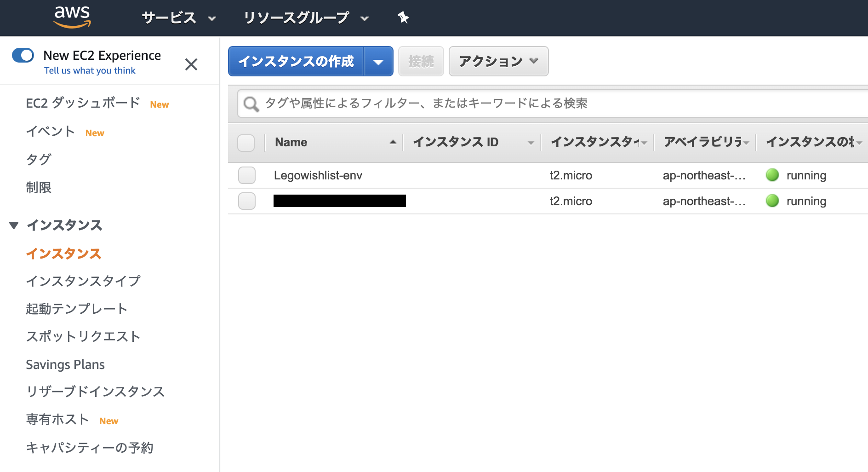Collapse the インスタンス sidebar section

click(x=14, y=225)
